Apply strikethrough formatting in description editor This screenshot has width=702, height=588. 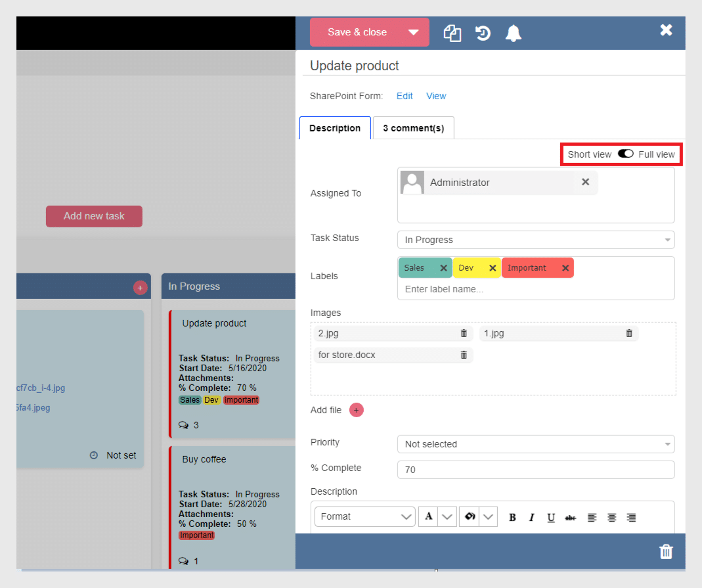pos(570,518)
